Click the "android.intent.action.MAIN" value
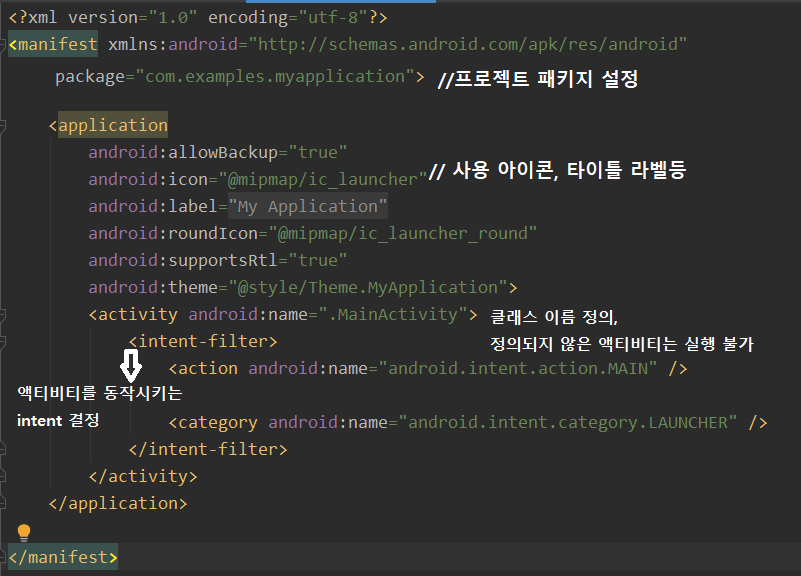Screen dimensions: 801x576 coord(517,369)
